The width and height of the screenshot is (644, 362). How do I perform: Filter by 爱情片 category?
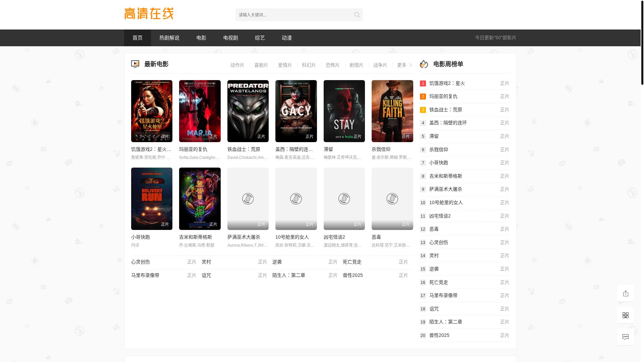(285, 65)
